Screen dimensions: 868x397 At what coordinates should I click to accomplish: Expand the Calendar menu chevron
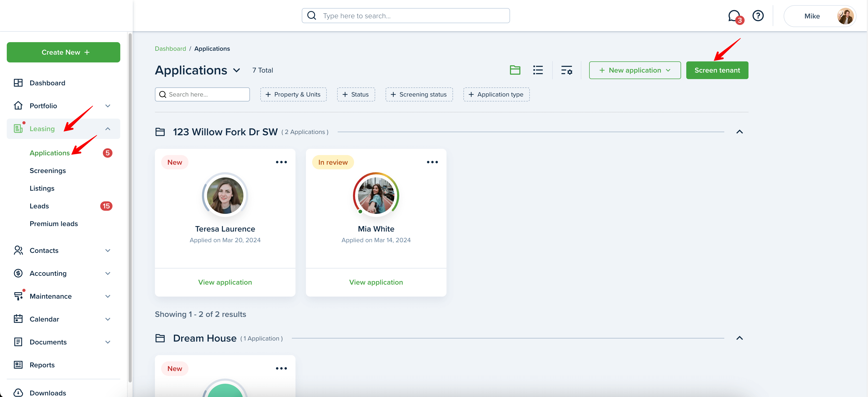[x=108, y=319]
